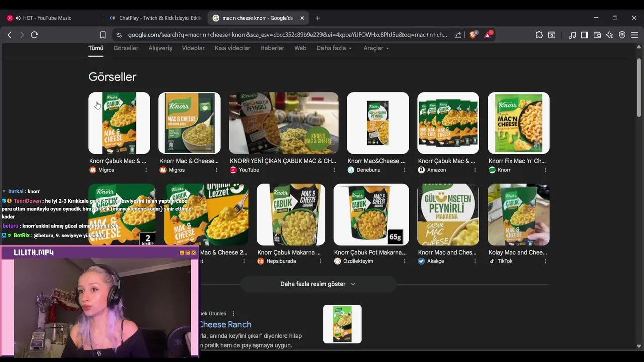Open the tab search window icon

click(552, 35)
